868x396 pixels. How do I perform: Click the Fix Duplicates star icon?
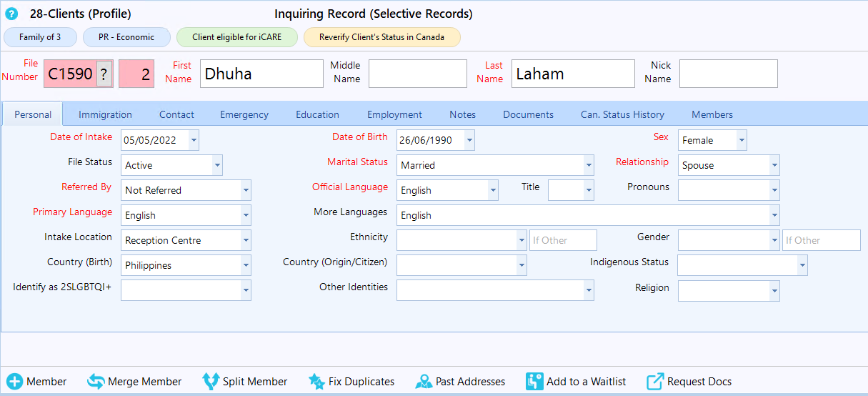[x=316, y=382]
